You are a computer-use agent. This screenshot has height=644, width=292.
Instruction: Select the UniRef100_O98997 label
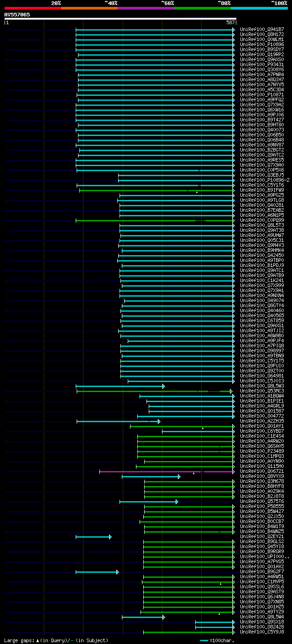pyautogui.click(x=262, y=351)
